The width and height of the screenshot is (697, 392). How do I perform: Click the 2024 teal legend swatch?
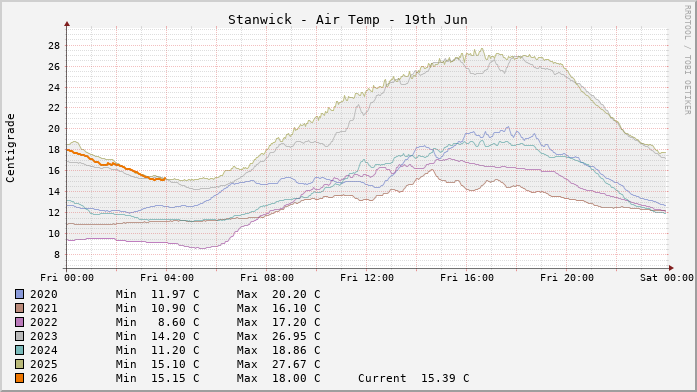pyautogui.click(x=20, y=350)
